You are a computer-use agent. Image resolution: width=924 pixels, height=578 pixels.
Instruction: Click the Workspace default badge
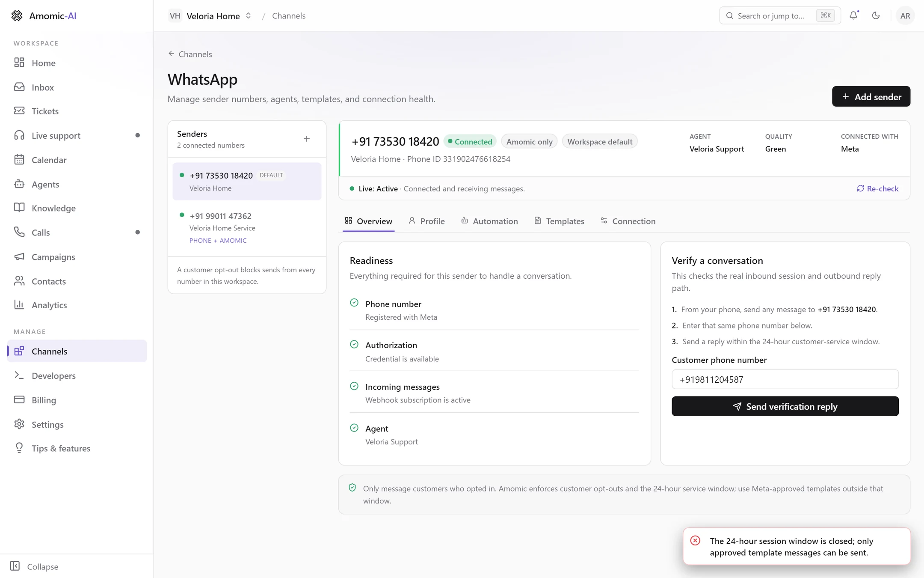(x=600, y=142)
